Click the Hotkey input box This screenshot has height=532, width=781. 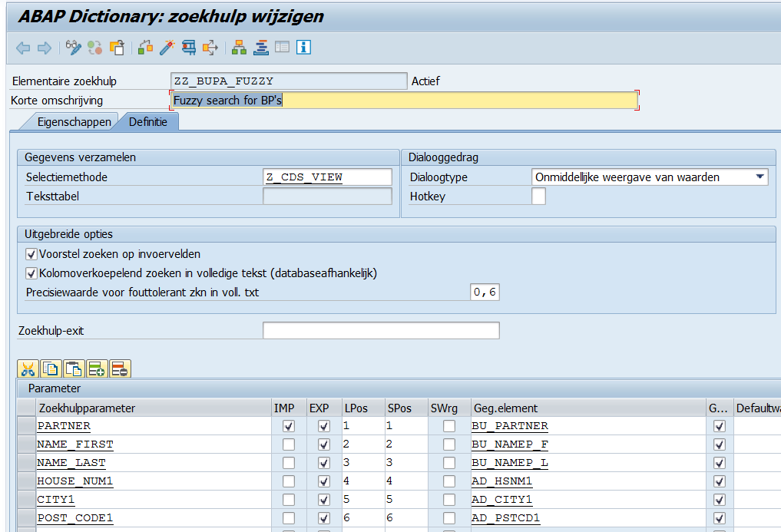(x=538, y=197)
